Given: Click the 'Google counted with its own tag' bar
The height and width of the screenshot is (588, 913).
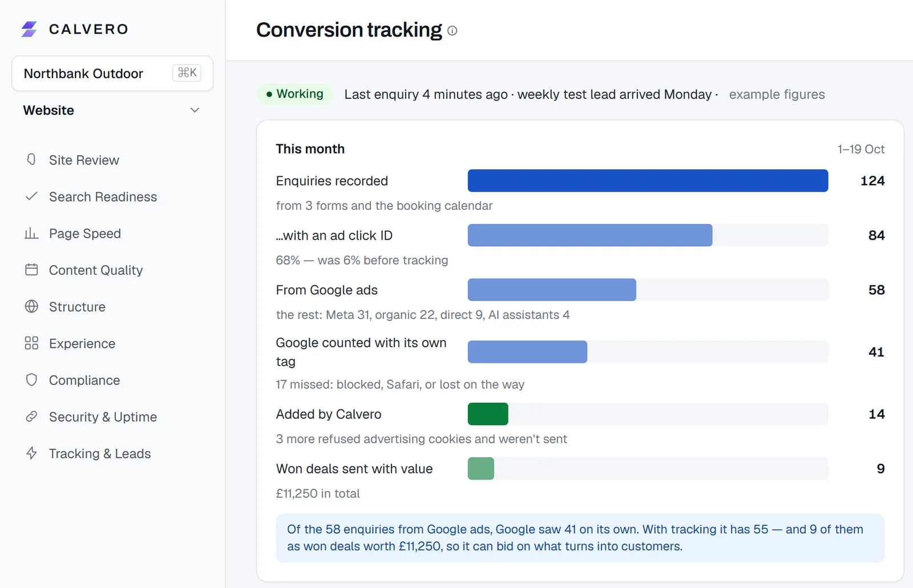Looking at the screenshot, I should 527,352.
